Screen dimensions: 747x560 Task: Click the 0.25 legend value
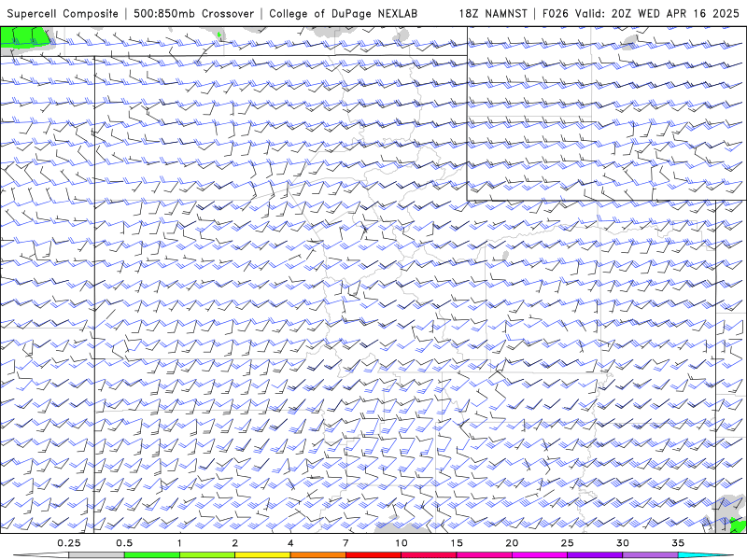69,543
